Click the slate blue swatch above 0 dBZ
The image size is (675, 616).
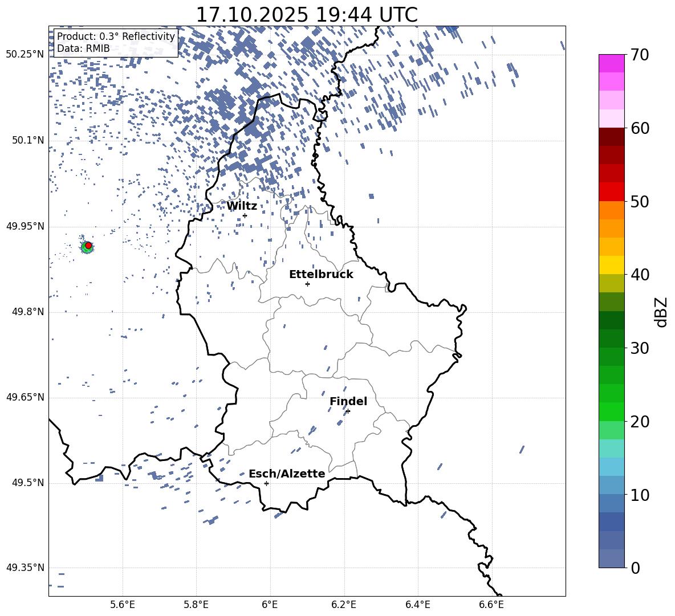click(x=611, y=558)
